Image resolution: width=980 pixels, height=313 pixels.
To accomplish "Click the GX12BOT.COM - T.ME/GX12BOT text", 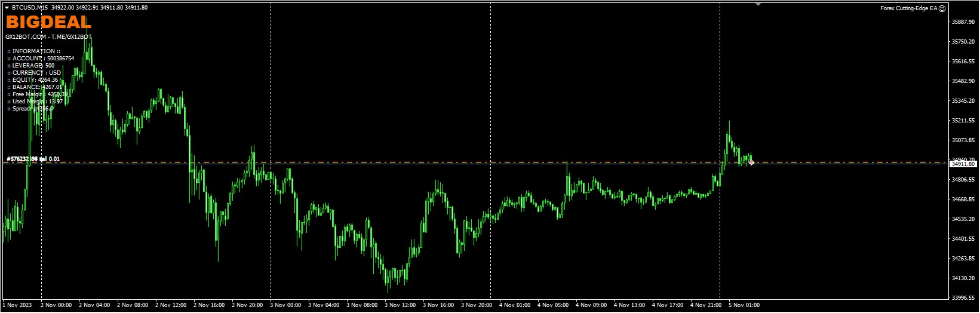I will pyautogui.click(x=48, y=37).
